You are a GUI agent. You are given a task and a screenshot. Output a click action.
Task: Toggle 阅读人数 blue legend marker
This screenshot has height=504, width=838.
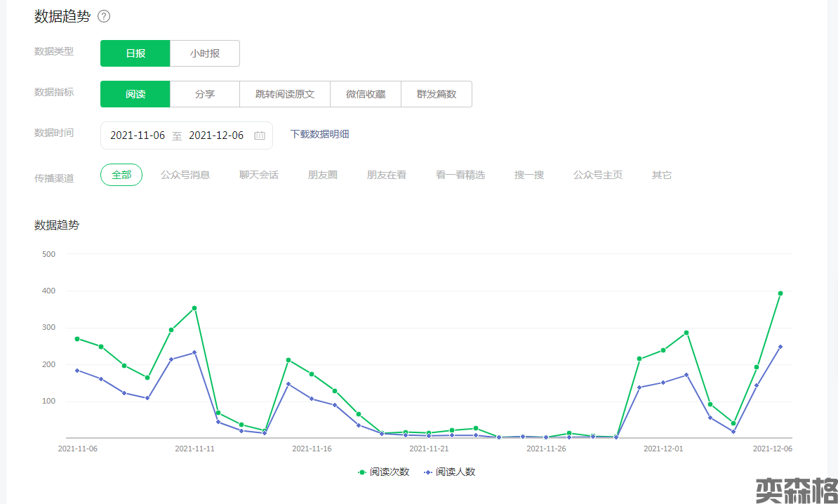[x=428, y=472]
